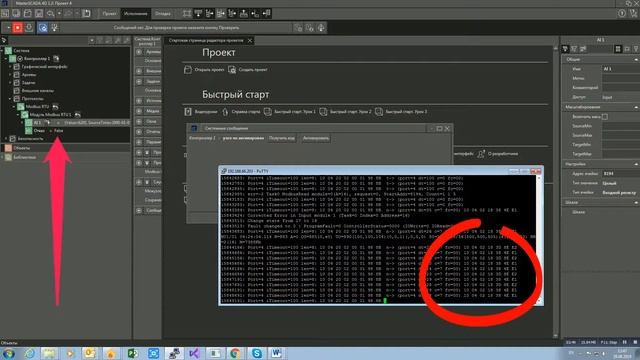
Task: Click the arrow icon beside Модуль Modbus RTU 1
Action: pos(77,115)
